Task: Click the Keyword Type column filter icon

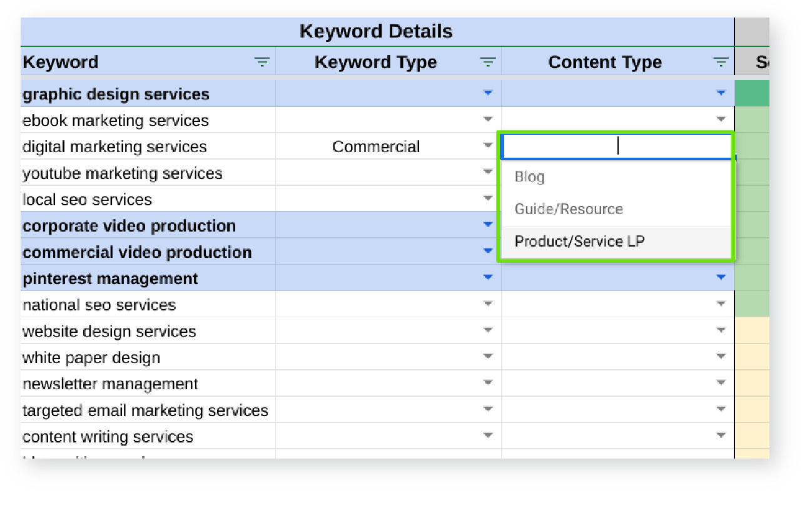Action: point(487,62)
